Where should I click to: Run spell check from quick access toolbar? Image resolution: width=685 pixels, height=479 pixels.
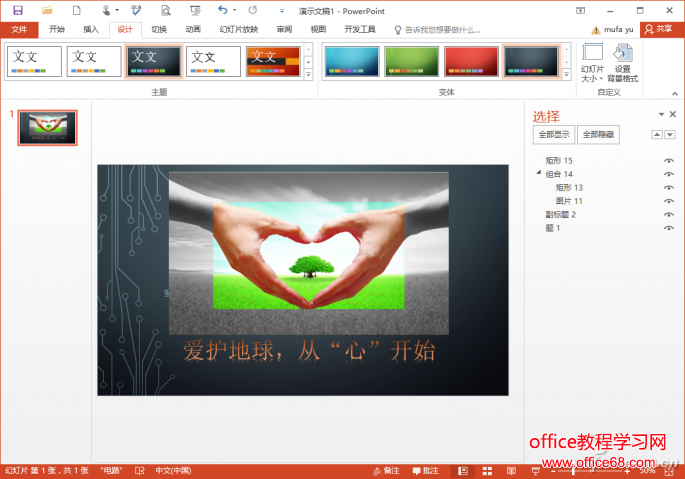click(x=136, y=10)
